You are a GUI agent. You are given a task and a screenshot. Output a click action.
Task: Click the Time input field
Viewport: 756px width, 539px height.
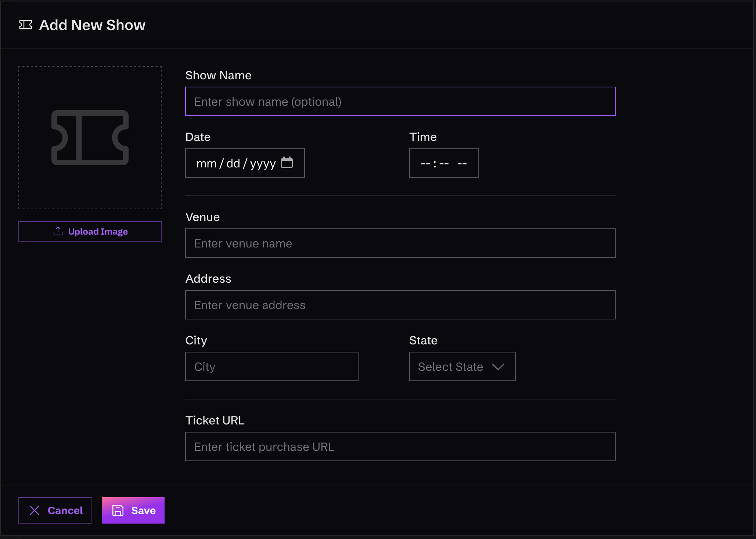click(444, 163)
